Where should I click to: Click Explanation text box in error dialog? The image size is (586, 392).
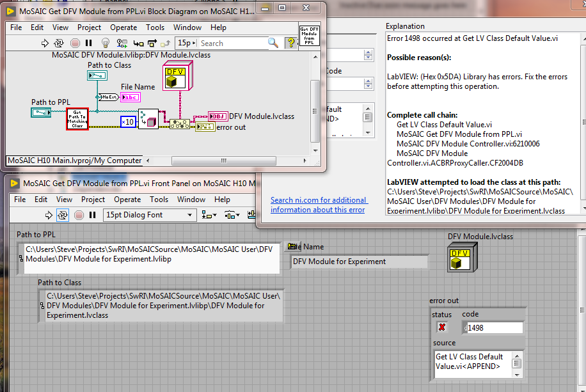click(x=483, y=123)
